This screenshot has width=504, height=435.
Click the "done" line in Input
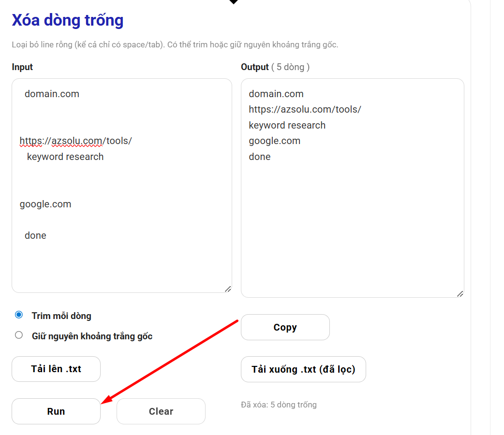pyautogui.click(x=35, y=235)
